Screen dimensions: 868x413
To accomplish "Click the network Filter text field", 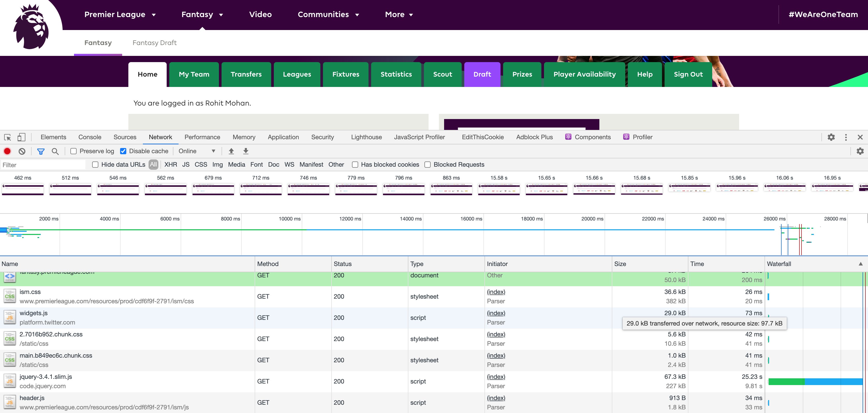I will (43, 165).
